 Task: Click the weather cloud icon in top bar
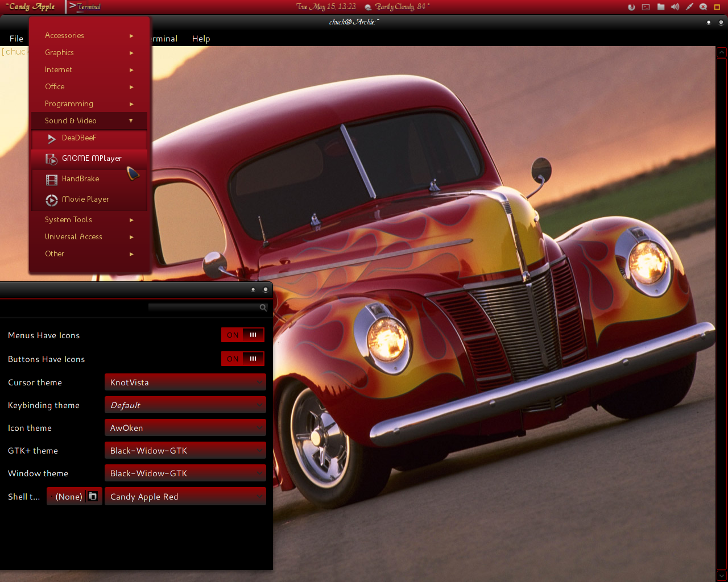(369, 7)
